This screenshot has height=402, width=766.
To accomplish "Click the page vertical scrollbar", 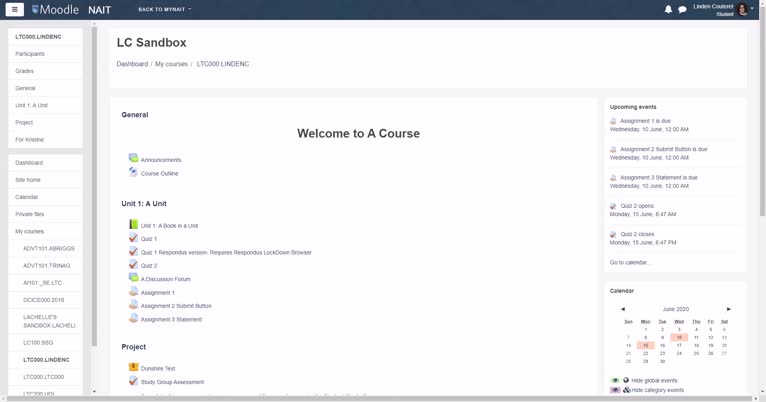I will click(x=762, y=112).
